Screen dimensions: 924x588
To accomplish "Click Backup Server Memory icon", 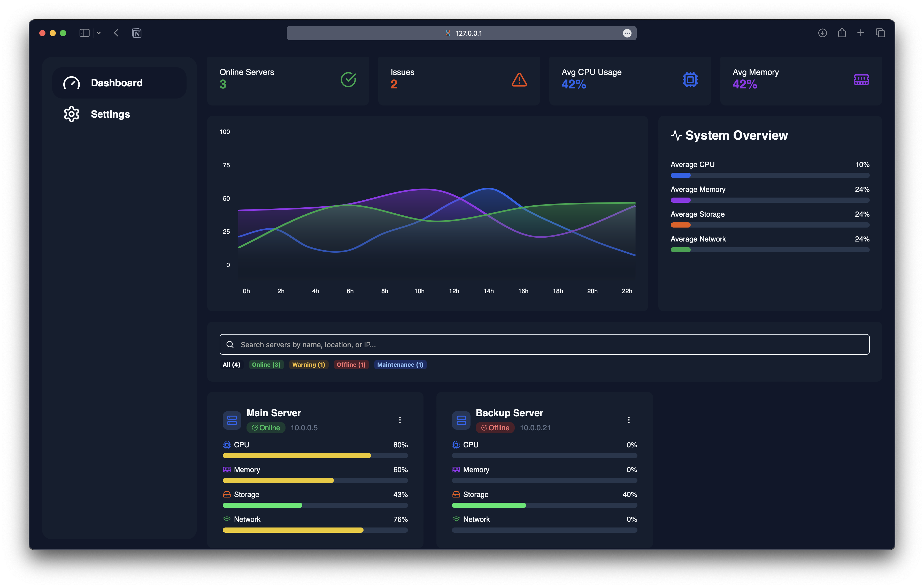I will 456,469.
